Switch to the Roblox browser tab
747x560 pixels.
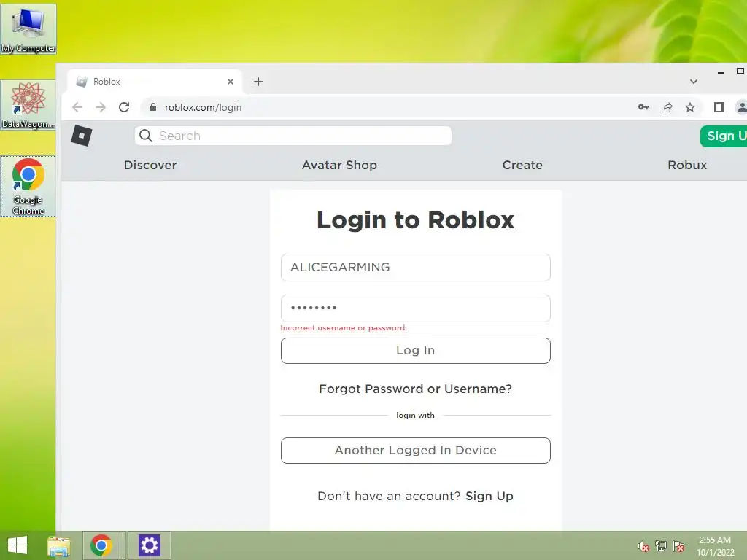pyautogui.click(x=155, y=82)
